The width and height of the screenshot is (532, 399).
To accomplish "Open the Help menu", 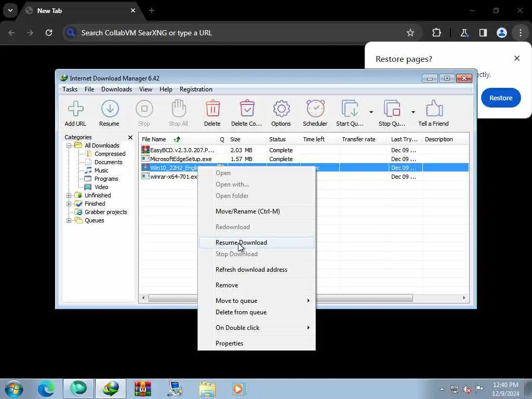I will coord(166,89).
